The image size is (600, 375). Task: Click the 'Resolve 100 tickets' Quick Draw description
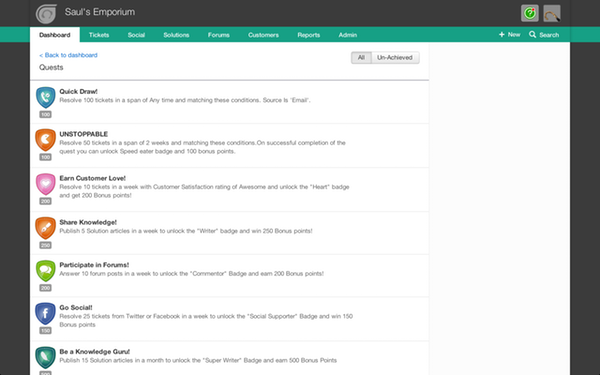[x=185, y=100]
